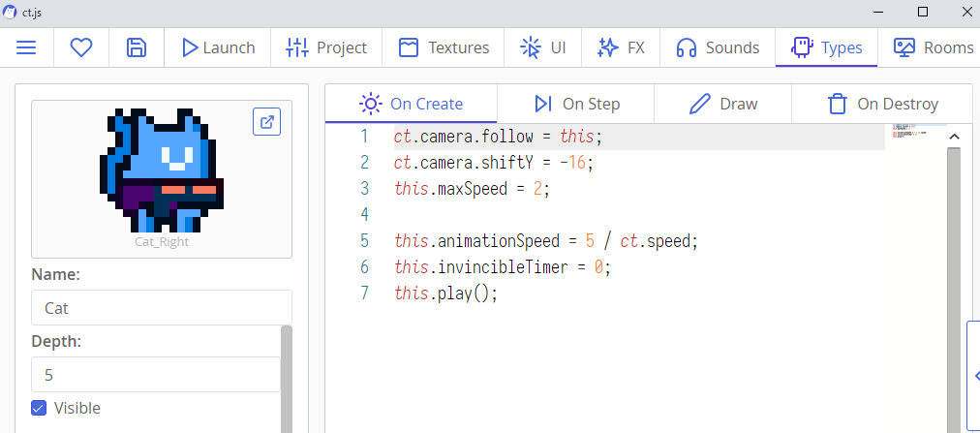The width and height of the screenshot is (980, 433).
Task: Click line number 4 in the gutter
Action: (x=365, y=215)
